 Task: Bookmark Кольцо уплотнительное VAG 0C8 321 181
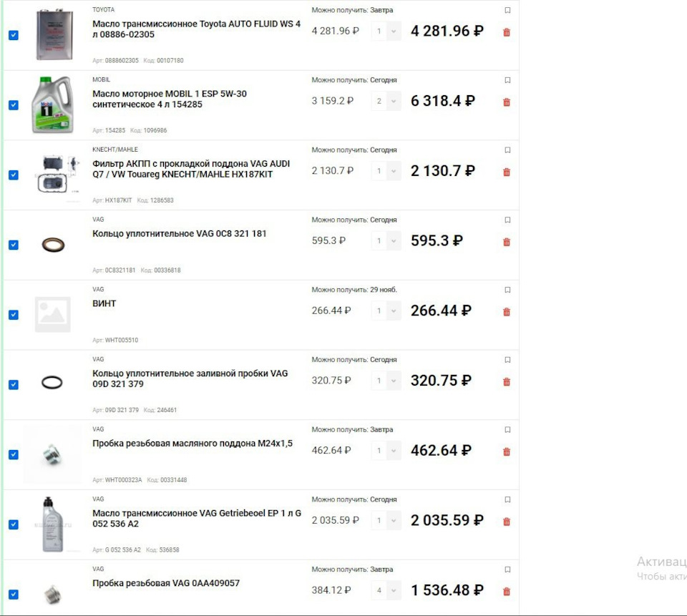tap(507, 220)
